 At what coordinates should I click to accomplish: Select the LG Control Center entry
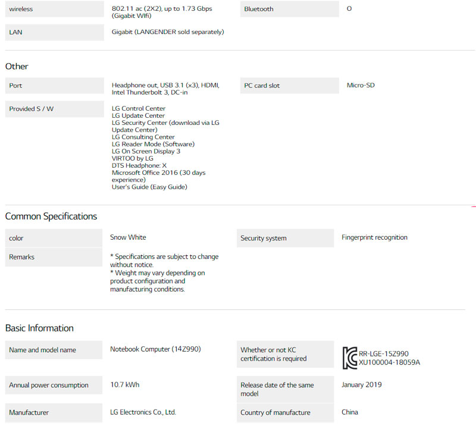pos(139,109)
